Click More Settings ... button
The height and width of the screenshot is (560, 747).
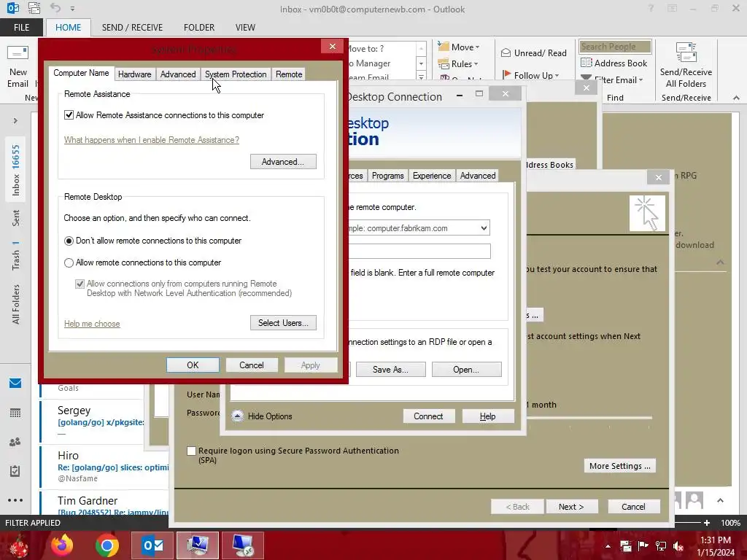click(x=620, y=466)
